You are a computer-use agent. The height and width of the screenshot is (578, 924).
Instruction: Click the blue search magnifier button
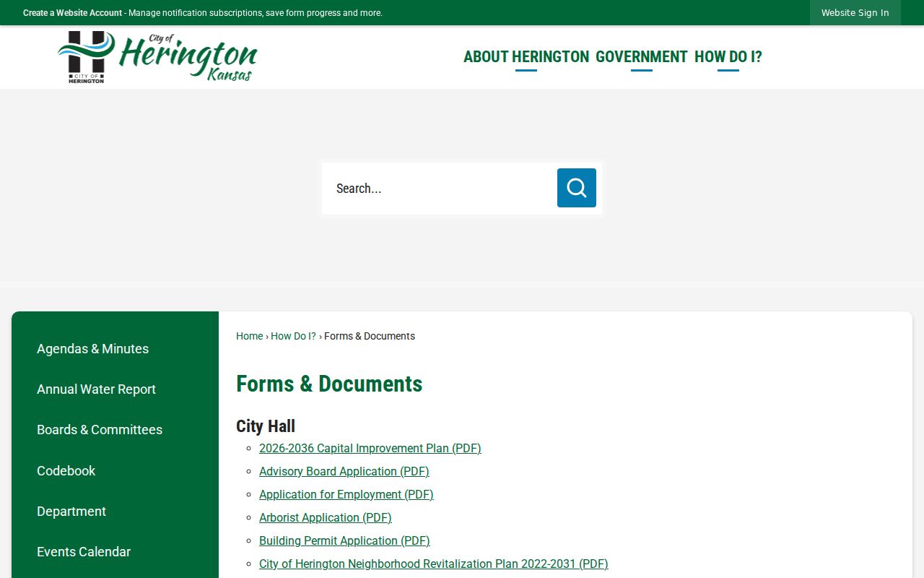[577, 188]
